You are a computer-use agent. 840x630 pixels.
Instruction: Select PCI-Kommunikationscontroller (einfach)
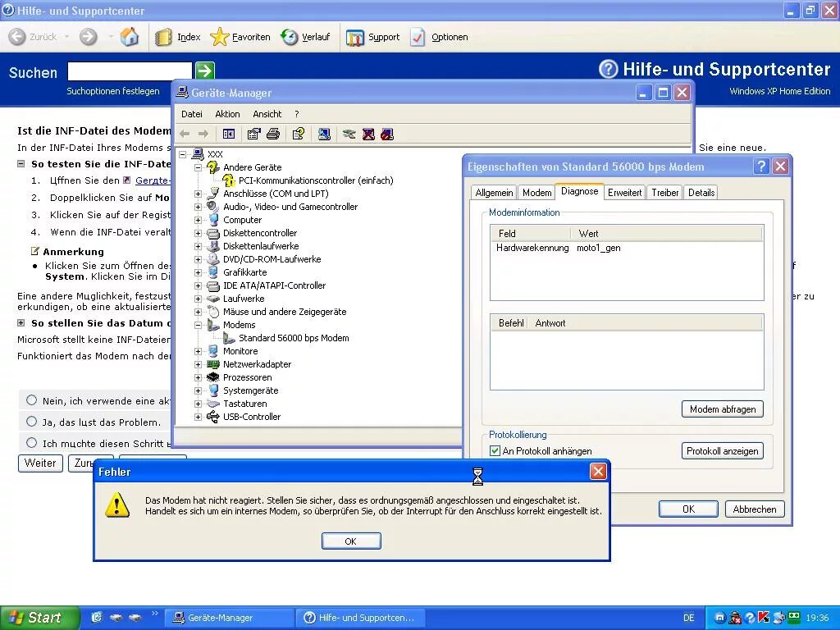coord(316,180)
